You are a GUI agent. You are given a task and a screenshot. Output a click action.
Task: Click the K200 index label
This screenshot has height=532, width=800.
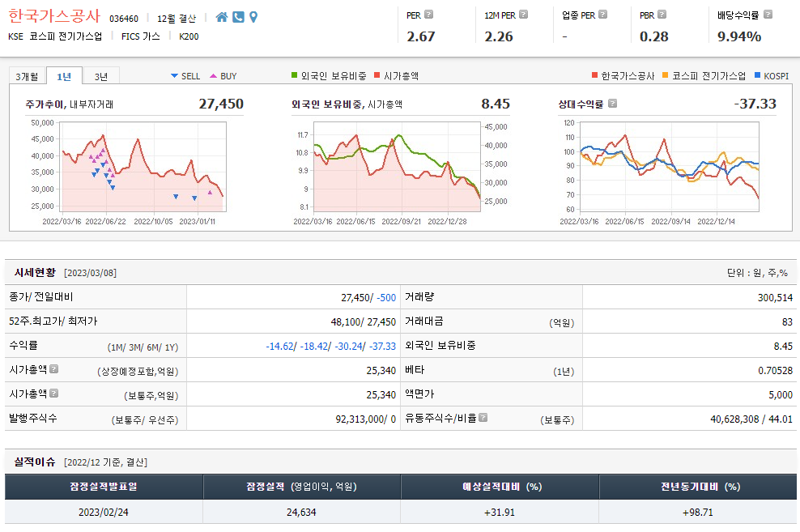[189, 36]
